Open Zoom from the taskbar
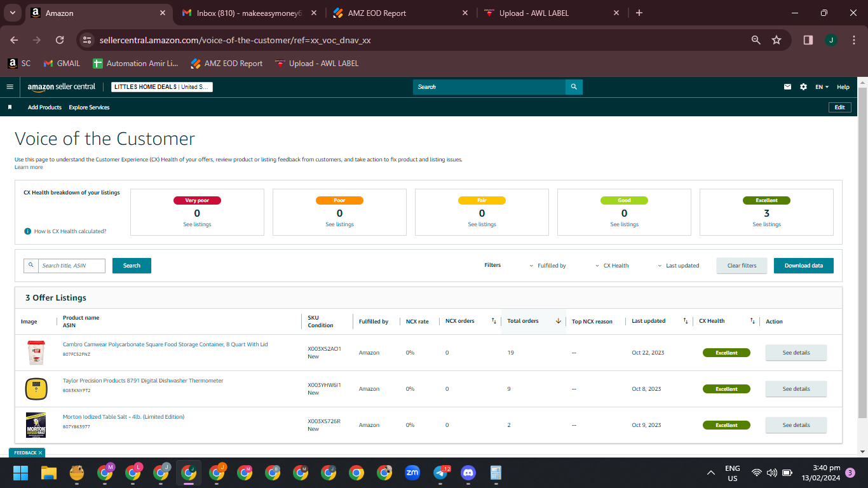The width and height of the screenshot is (868, 488). tap(412, 473)
